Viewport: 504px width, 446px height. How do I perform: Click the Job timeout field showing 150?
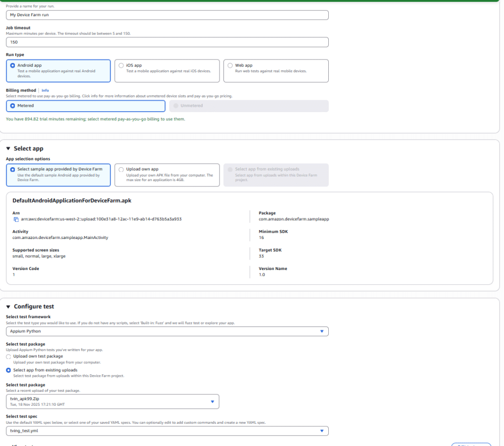(x=167, y=42)
